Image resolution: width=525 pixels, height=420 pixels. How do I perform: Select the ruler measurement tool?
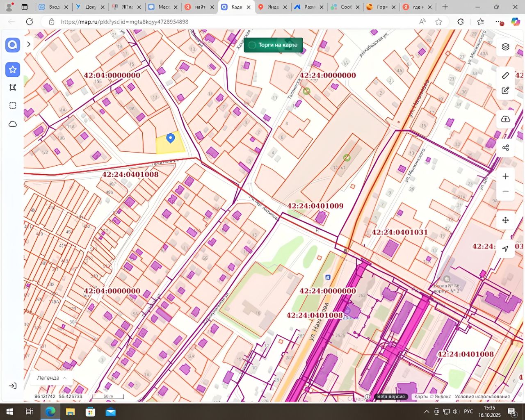click(x=505, y=75)
